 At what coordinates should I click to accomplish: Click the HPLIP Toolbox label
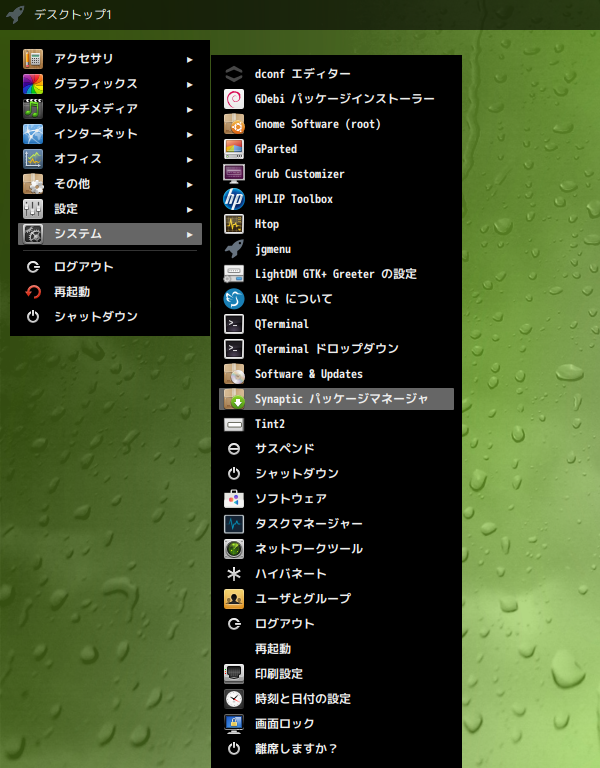pyautogui.click(x=293, y=199)
